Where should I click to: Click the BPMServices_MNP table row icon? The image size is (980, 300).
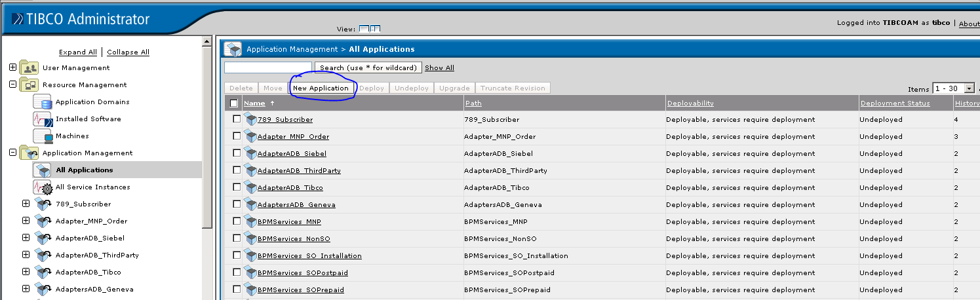click(x=250, y=221)
